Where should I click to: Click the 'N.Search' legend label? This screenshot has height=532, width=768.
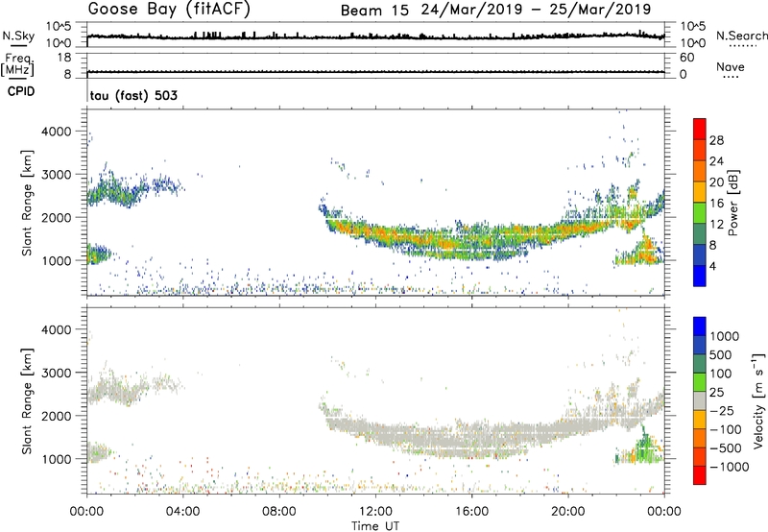741,36
